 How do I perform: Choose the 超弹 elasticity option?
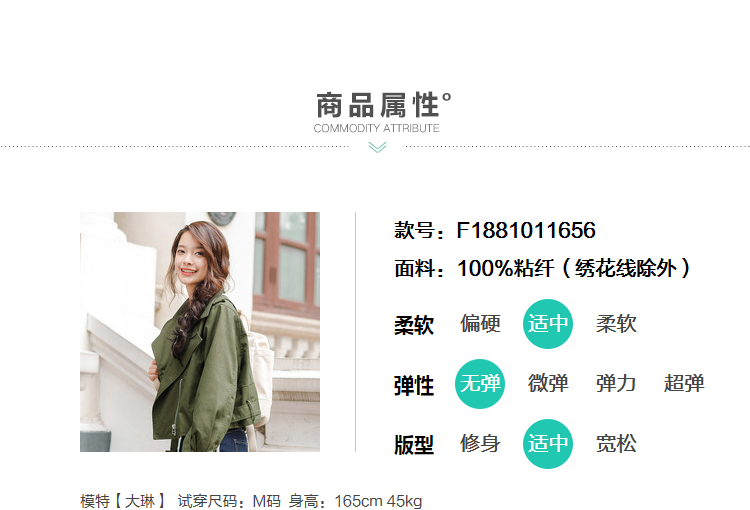tap(684, 384)
